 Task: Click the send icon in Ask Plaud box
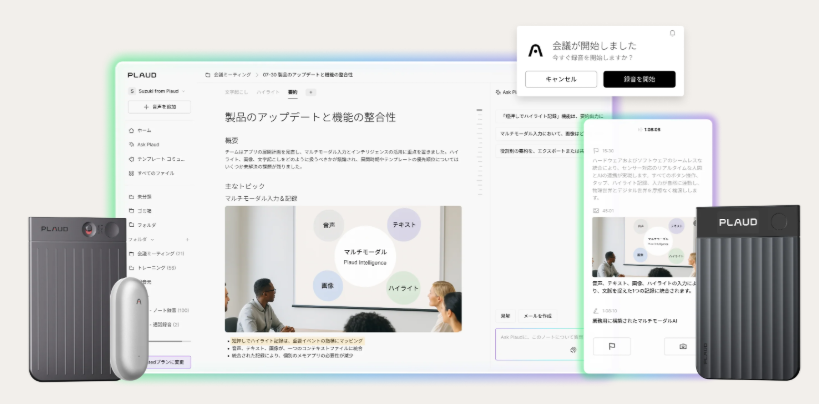pyautogui.click(x=573, y=350)
